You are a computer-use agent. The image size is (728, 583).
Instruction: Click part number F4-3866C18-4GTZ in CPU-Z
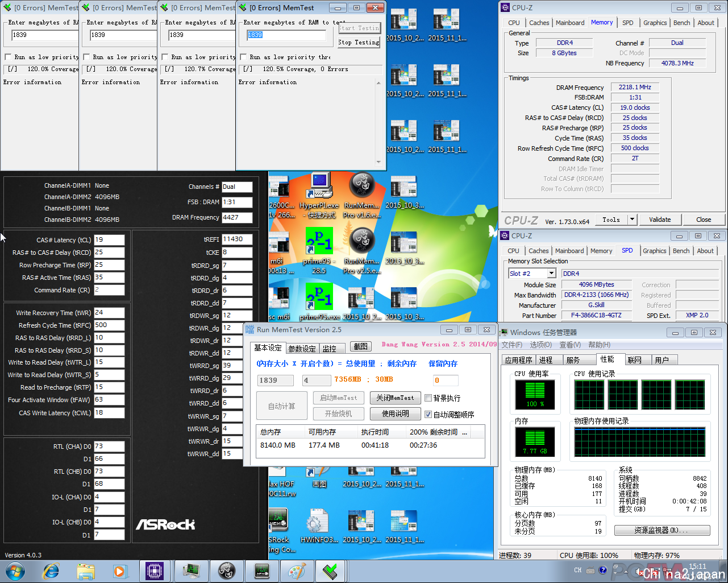coord(596,315)
